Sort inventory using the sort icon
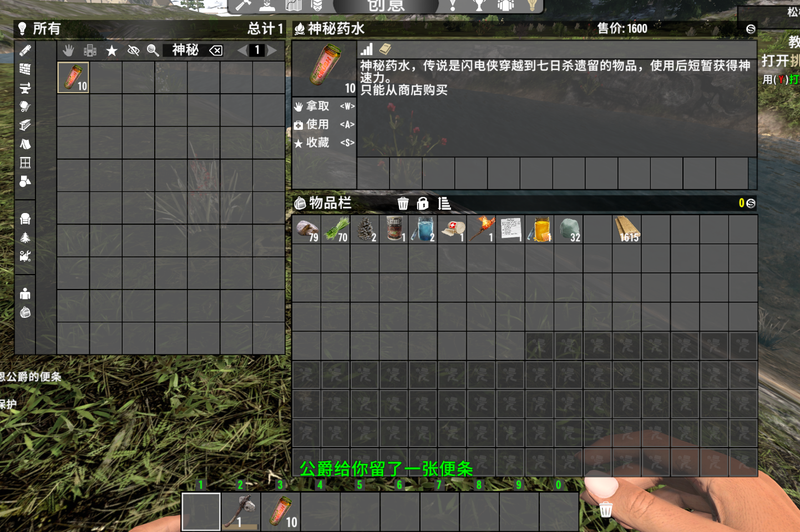This screenshot has height=532, width=800. [x=444, y=204]
